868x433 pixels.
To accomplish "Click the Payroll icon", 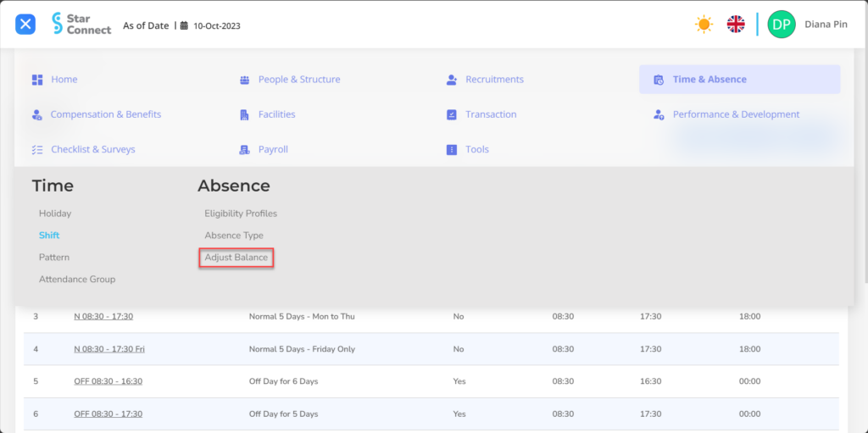I will click(x=244, y=149).
